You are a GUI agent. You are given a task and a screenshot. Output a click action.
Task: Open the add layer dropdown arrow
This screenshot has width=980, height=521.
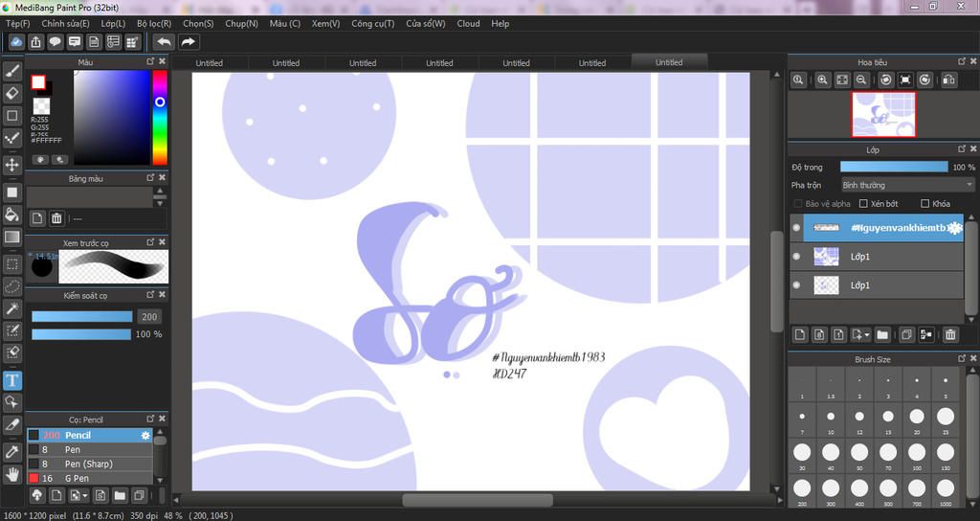click(x=867, y=335)
